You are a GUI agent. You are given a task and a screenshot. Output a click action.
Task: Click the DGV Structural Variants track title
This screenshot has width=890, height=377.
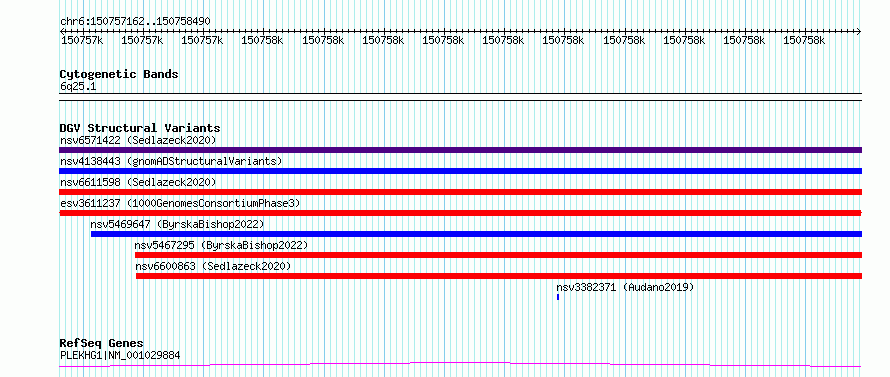click(x=140, y=128)
